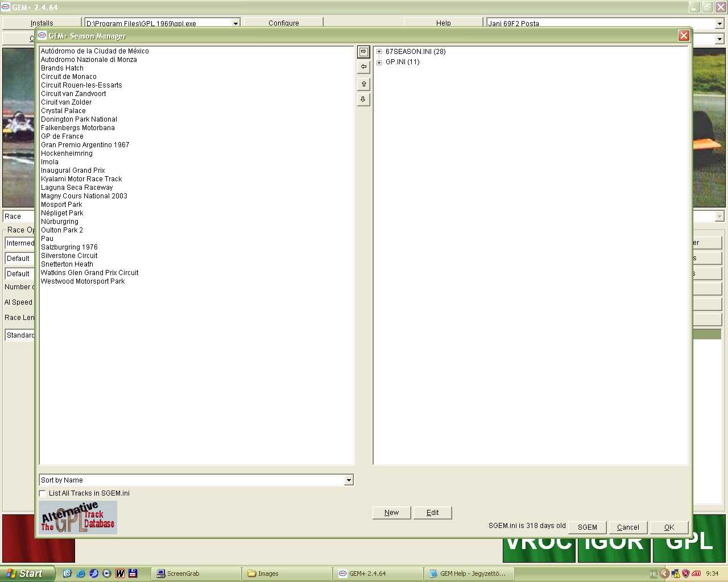Viewport: 728px width, 582px height.
Task: Select Donington Park National track
Action: pos(79,119)
